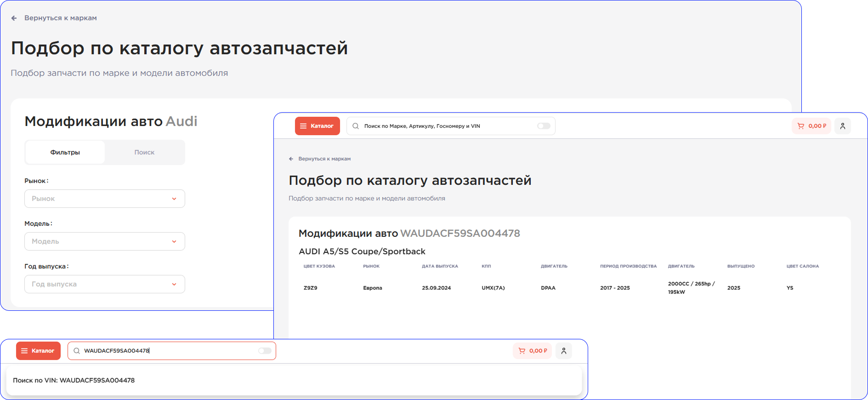Expand the Рынок dropdown

105,199
